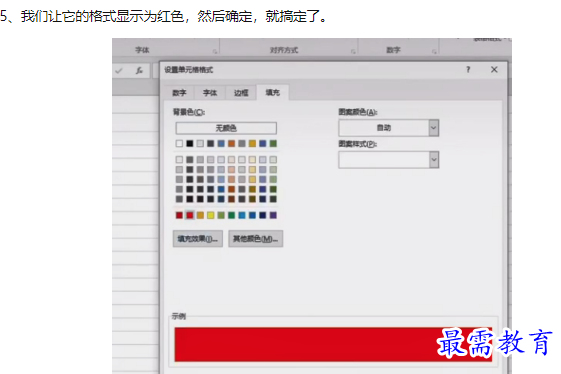Expand the 图案样式 dropdown arrow
561x374 pixels.
pyautogui.click(x=434, y=160)
